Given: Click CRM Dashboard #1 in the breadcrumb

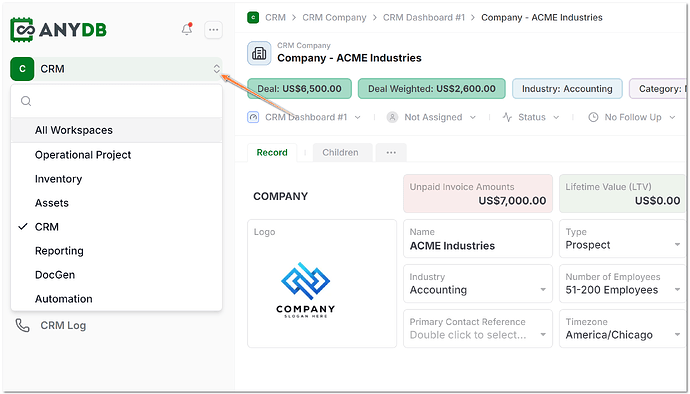Looking at the screenshot, I should (424, 18).
